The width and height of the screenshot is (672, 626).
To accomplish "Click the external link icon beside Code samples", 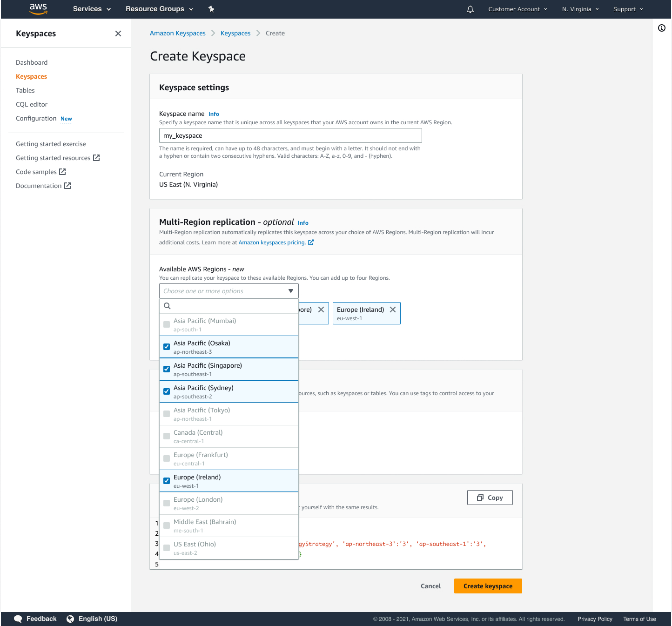I will pos(62,172).
